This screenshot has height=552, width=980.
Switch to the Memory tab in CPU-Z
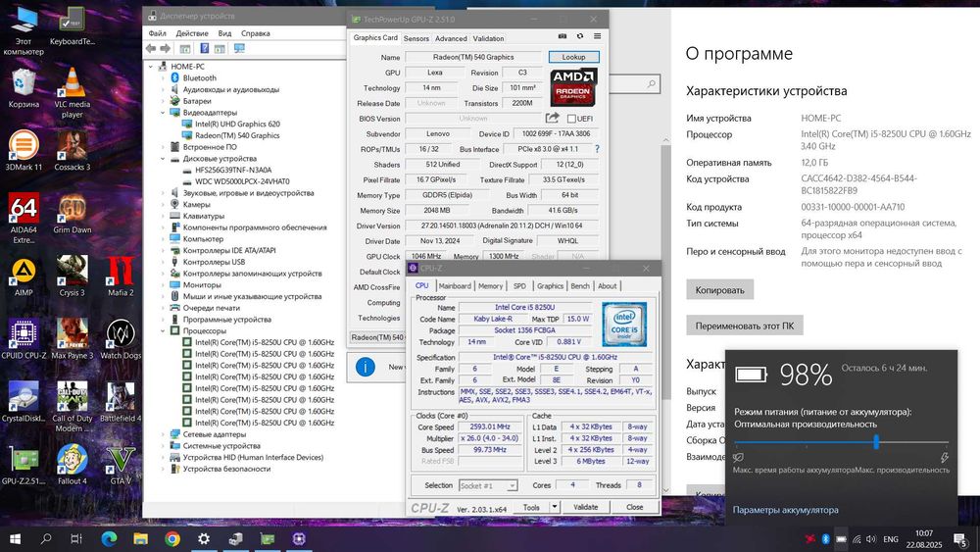point(490,285)
